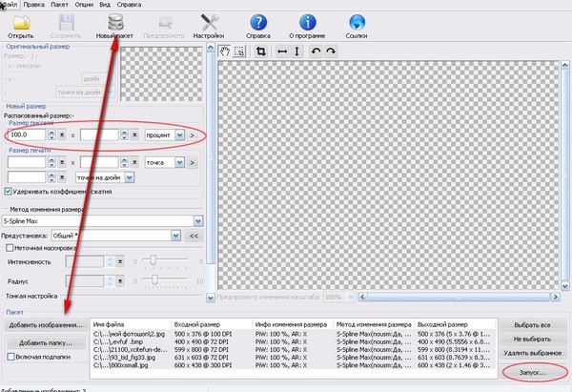The width and height of the screenshot is (572, 392).
Task: Click the Открыть folder icon
Action: pos(21,23)
